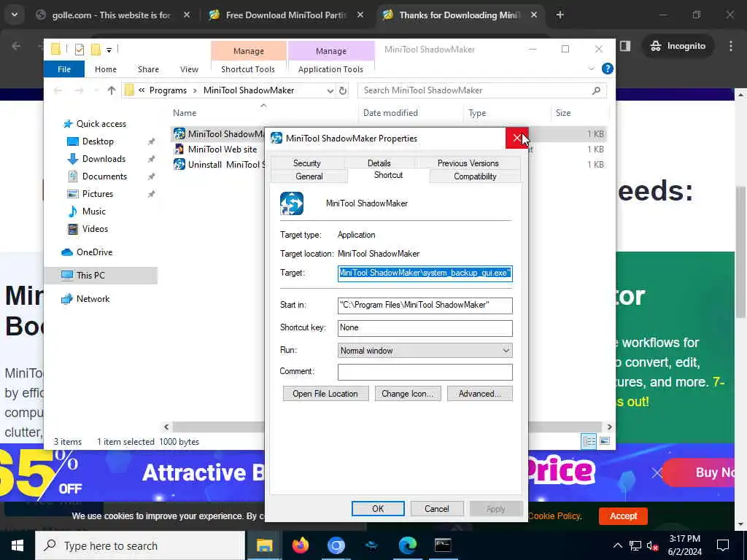747x560 pixels.
Task: Open the Shortcut Tools ribbon tab
Action: coord(248,69)
